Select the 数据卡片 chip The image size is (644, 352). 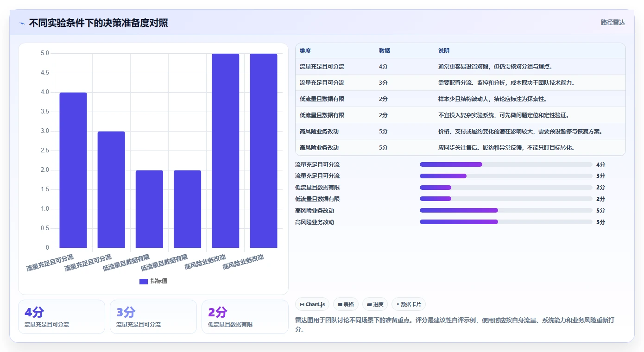408,304
